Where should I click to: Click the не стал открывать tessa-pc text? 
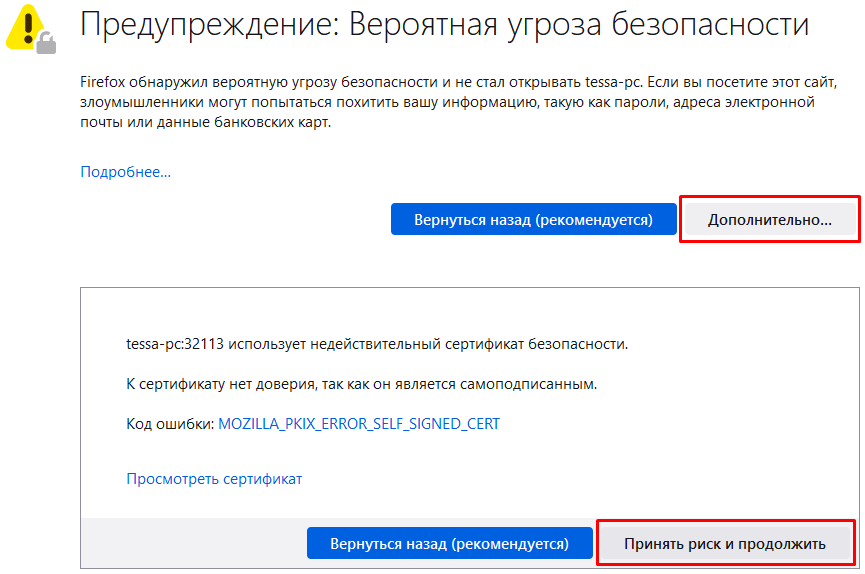pyautogui.click(x=556, y=82)
